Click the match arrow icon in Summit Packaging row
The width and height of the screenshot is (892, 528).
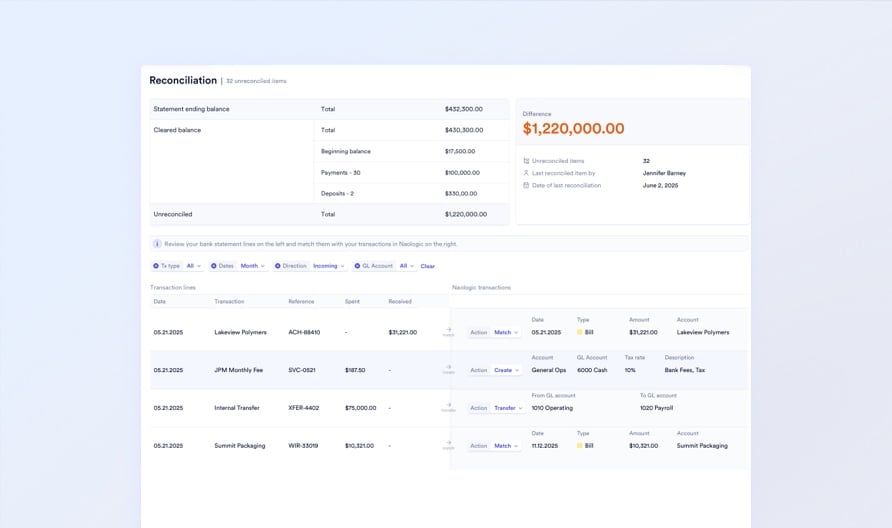448,443
